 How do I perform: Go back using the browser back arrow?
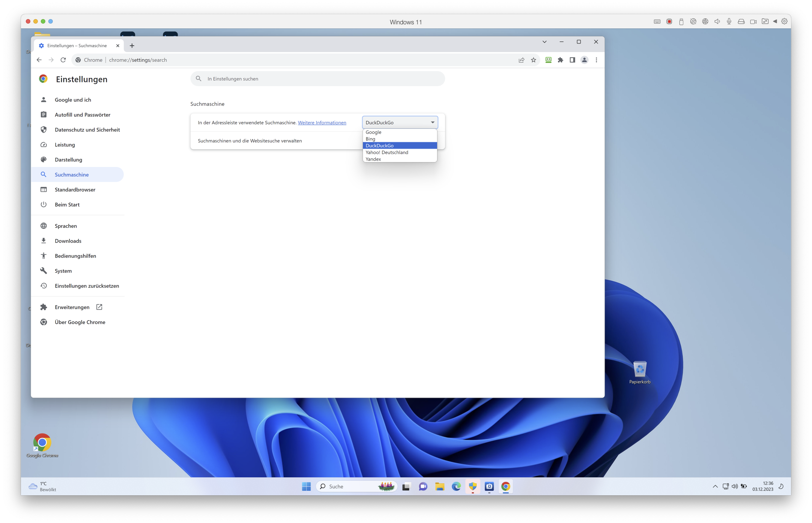(x=39, y=60)
